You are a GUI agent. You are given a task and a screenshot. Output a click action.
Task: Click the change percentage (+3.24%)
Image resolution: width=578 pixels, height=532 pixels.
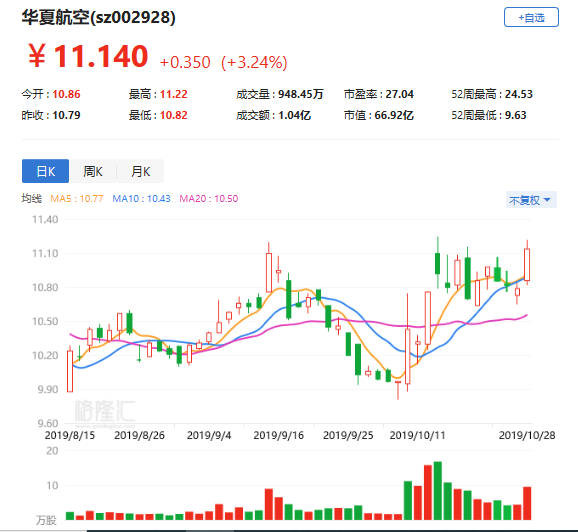tap(254, 62)
